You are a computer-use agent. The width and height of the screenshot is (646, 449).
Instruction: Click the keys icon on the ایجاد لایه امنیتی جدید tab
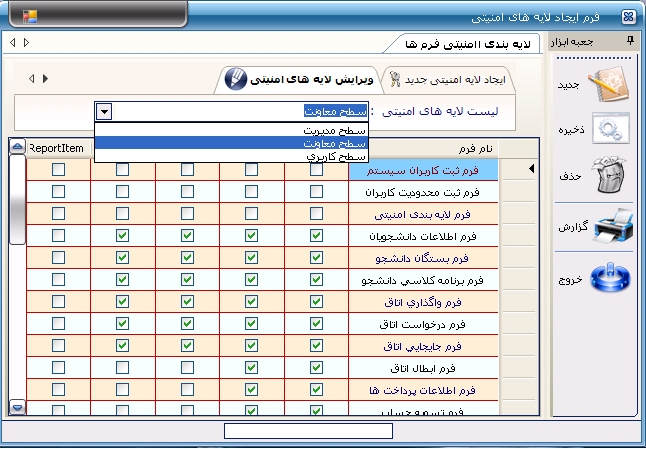point(395,79)
